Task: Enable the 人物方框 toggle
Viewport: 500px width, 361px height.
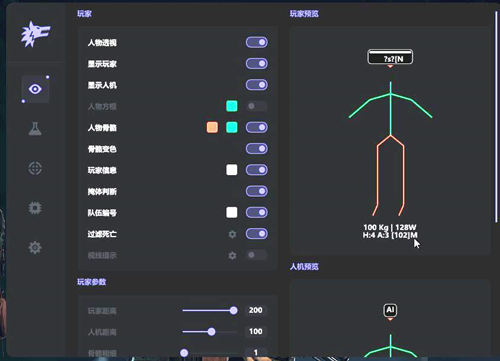Action: [x=257, y=106]
